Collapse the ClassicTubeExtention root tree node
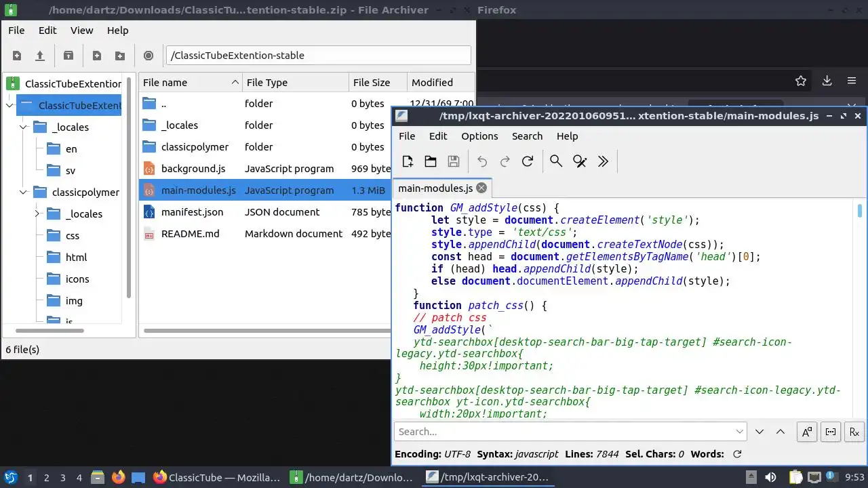868x488 pixels. click(x=9, y=105)
